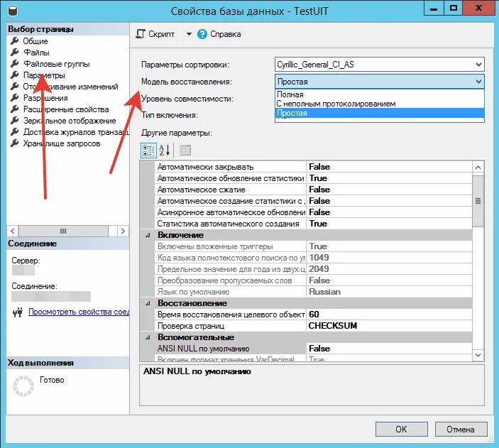
Task: Collapse the Вспомогательные category
Action: pyautogui.click(x=148, y=337)
